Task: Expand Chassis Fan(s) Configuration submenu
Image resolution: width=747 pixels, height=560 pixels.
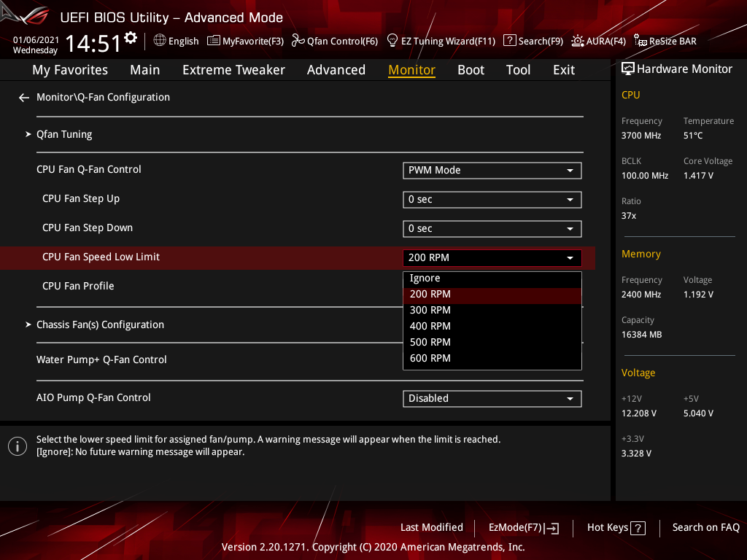Action: pos(100,324)
